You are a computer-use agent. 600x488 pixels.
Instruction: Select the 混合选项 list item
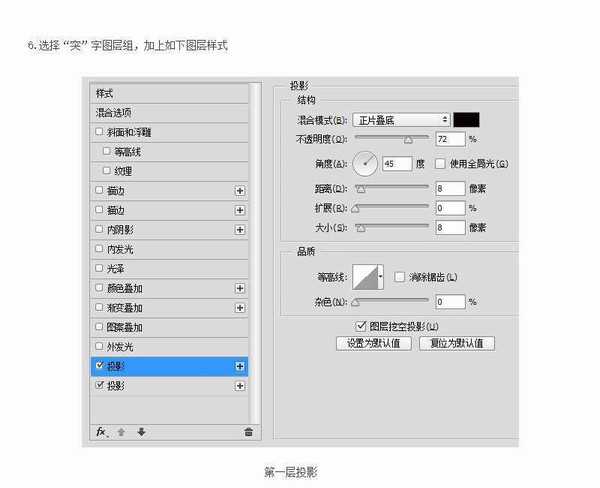point(169,113)
